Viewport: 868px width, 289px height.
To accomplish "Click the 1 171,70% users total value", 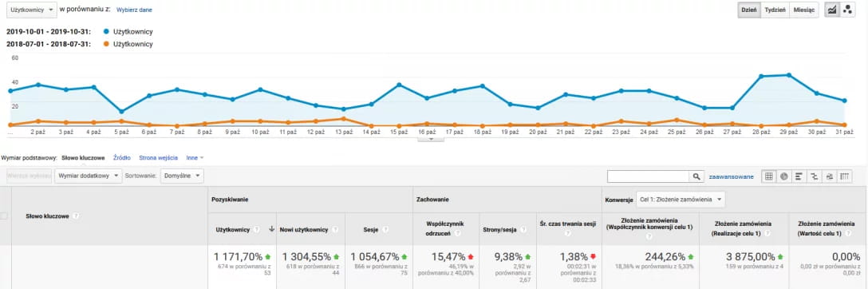I will click(238, 257).
